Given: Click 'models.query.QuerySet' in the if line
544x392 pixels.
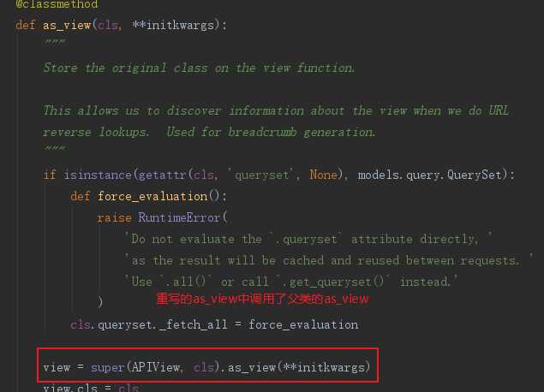Looking at the screenshot, I should pyautogui.click(x=430, y=175).
